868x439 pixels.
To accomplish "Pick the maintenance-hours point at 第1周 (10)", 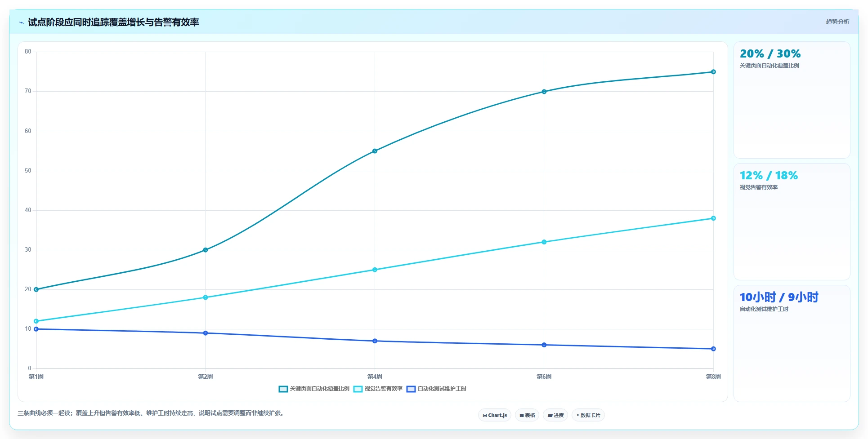I will pyautogui.click(x=36, y=329).
